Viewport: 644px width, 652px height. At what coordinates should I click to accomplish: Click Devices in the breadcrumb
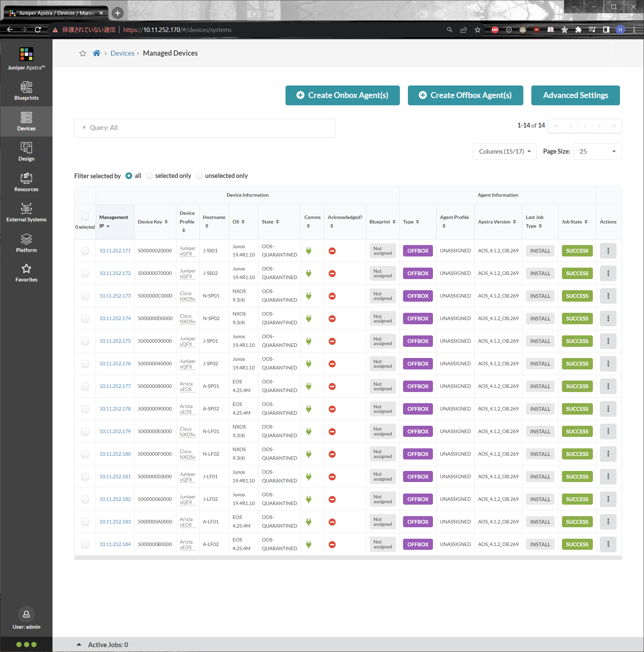click(x=122, y=53)
